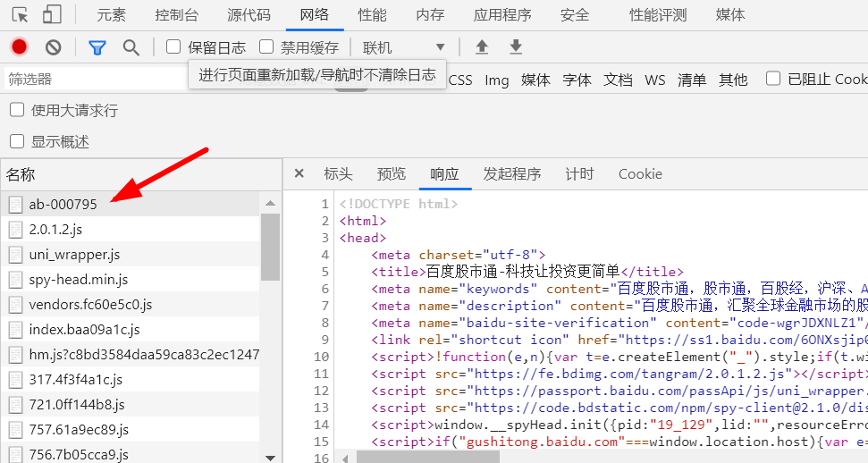Toggle 显示概述 checkbox

[17, 141]
